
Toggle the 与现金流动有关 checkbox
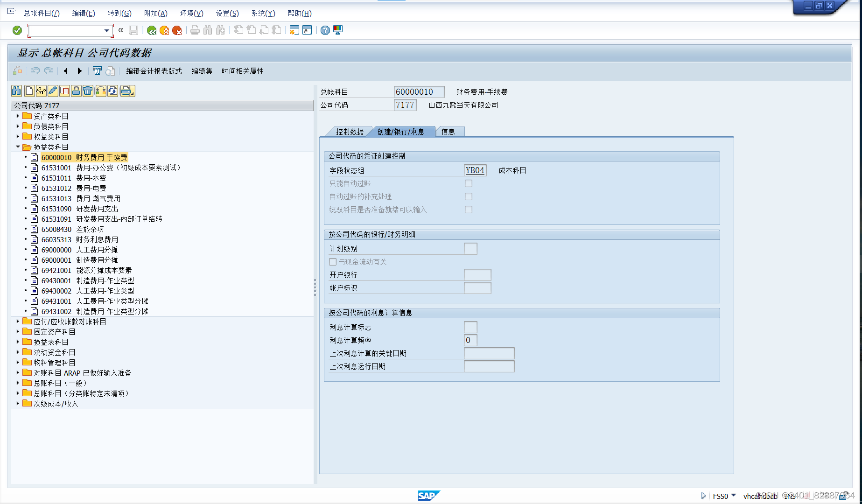click(x=333, y=262)
